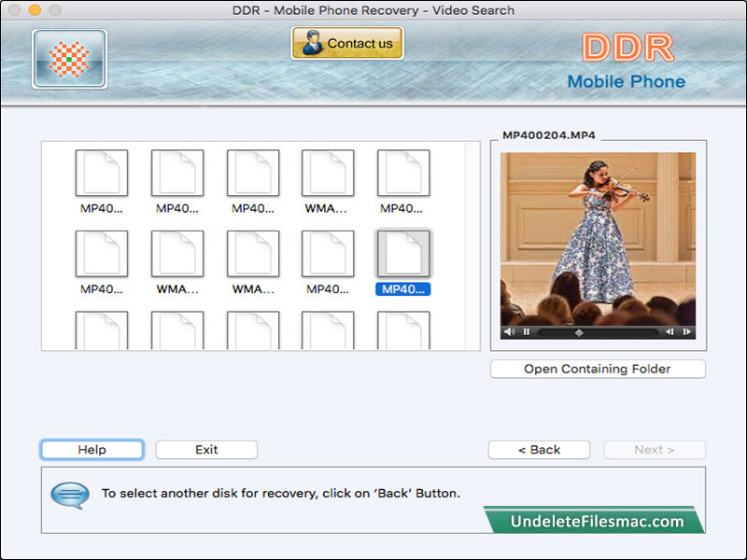Exit the recovery application
The width and height of the screenshot is (747, 560).
tap(206, 450)
